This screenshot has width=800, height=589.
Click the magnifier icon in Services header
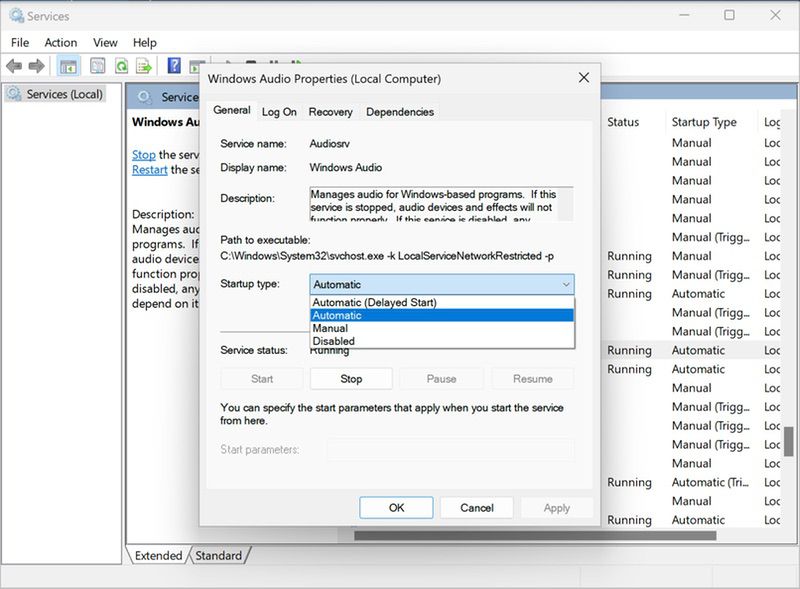click(x=144, y=96)
